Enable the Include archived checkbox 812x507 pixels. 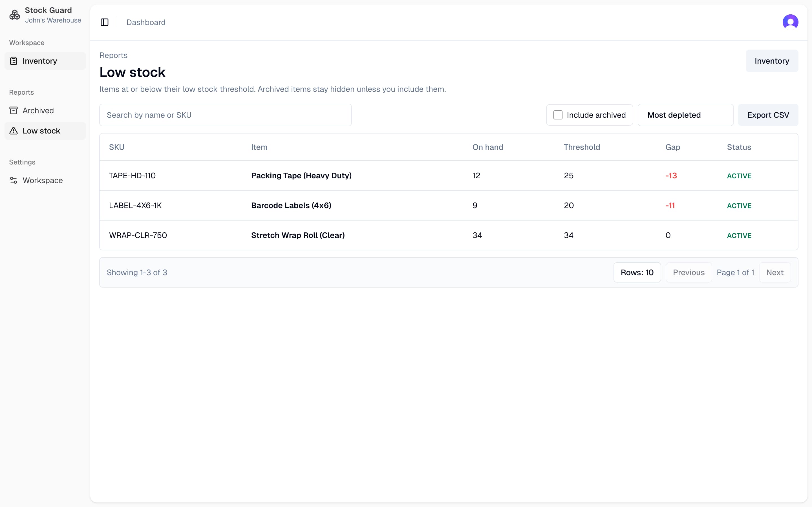[558, 115]
